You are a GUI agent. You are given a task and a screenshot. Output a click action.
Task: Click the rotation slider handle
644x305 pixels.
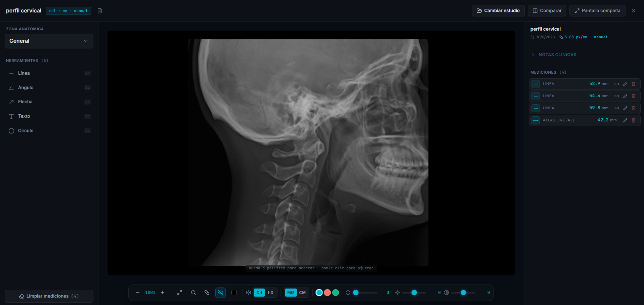point(356,293)
